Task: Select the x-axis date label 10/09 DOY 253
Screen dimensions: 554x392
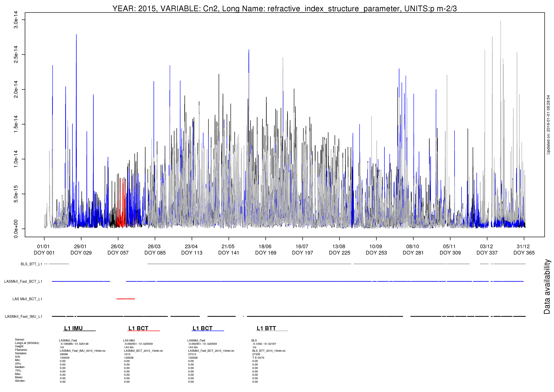Action: point(376,250)
